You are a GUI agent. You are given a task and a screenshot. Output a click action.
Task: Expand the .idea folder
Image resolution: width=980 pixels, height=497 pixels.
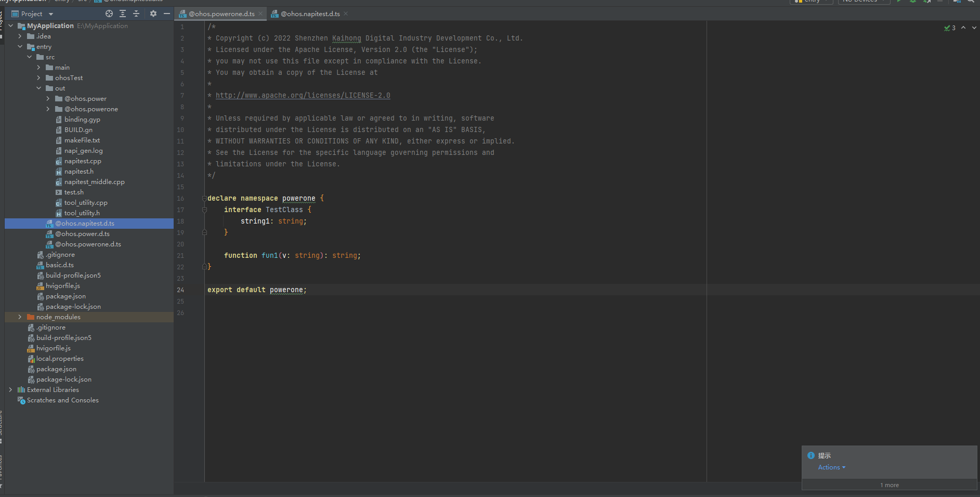click(x=20, y=36)
